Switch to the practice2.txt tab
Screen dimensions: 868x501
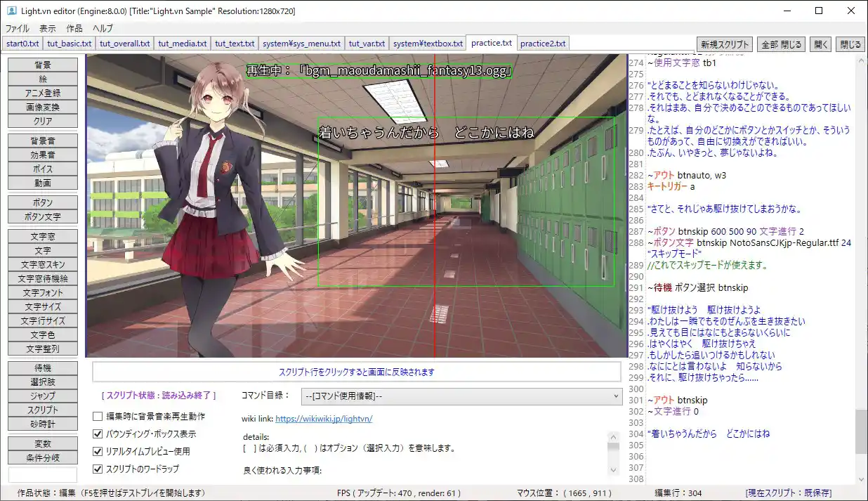(543, 43)
